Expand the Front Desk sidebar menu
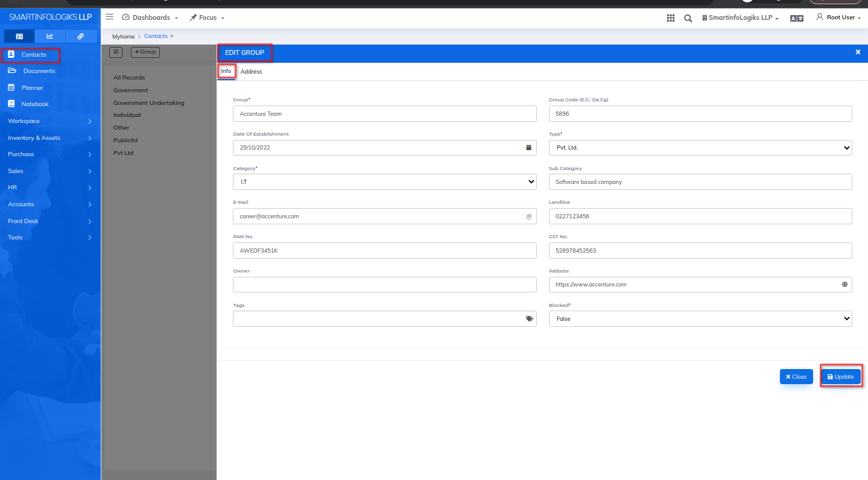Image resolution: width=868 pixels, height=480 pixels. pyautogui.click(x=50, y=221)
